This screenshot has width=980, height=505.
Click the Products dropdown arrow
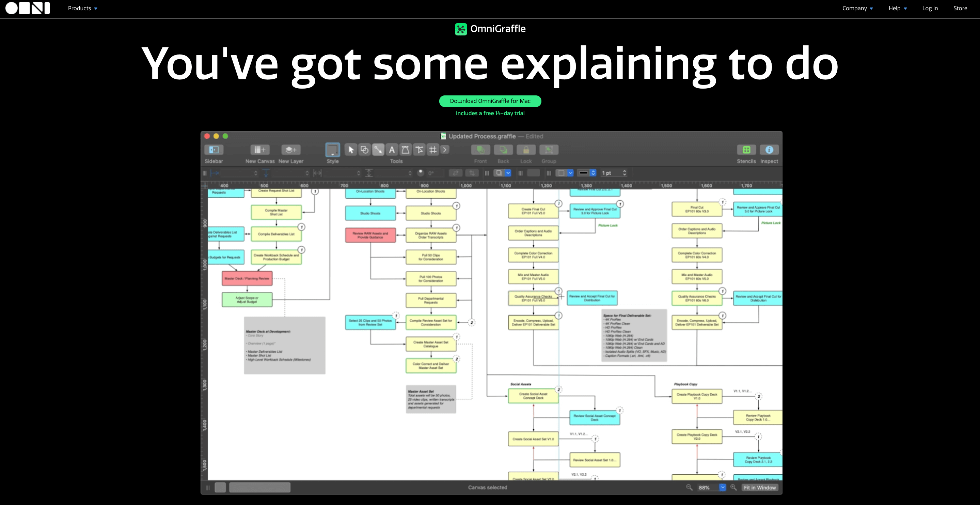click(96, 9)
